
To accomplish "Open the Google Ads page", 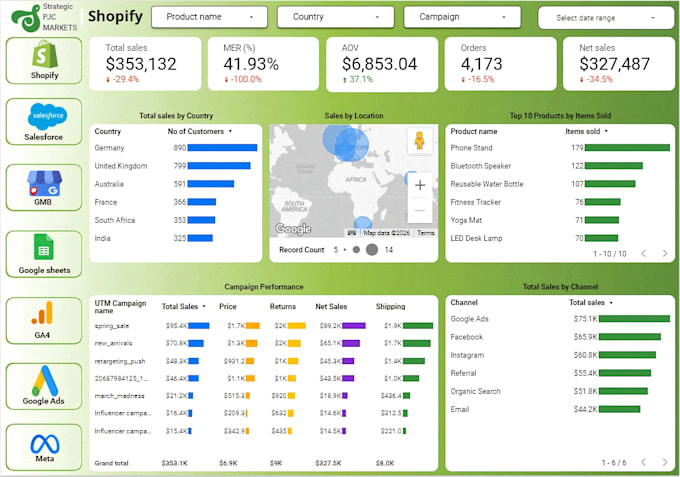I will pos(44,386).
